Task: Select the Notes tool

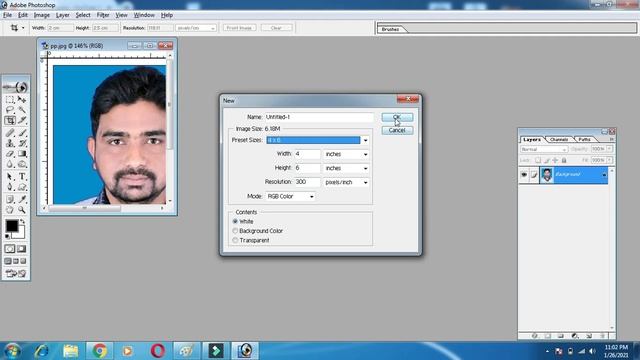Action: click(x=10, y=199)
